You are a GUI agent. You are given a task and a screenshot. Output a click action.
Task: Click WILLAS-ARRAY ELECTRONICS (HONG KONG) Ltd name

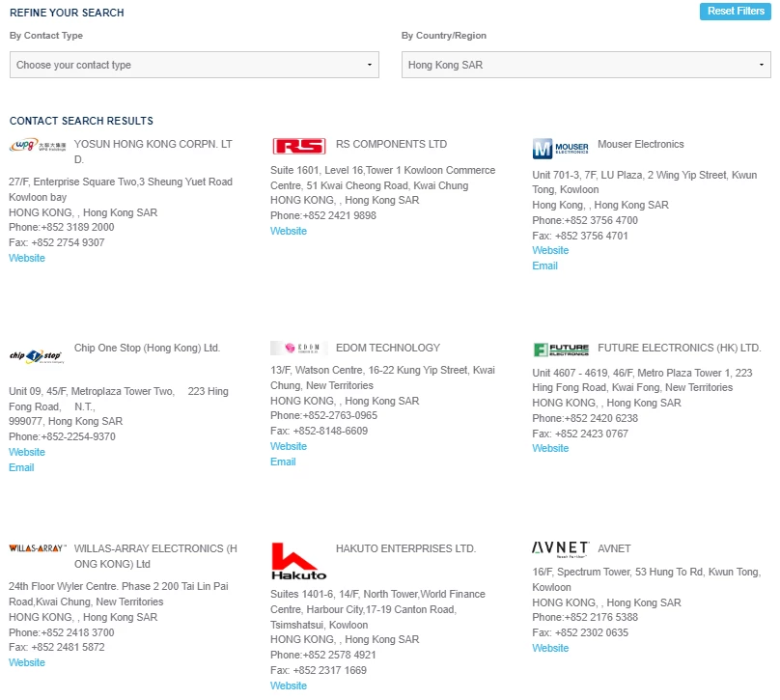click(155, 556)
